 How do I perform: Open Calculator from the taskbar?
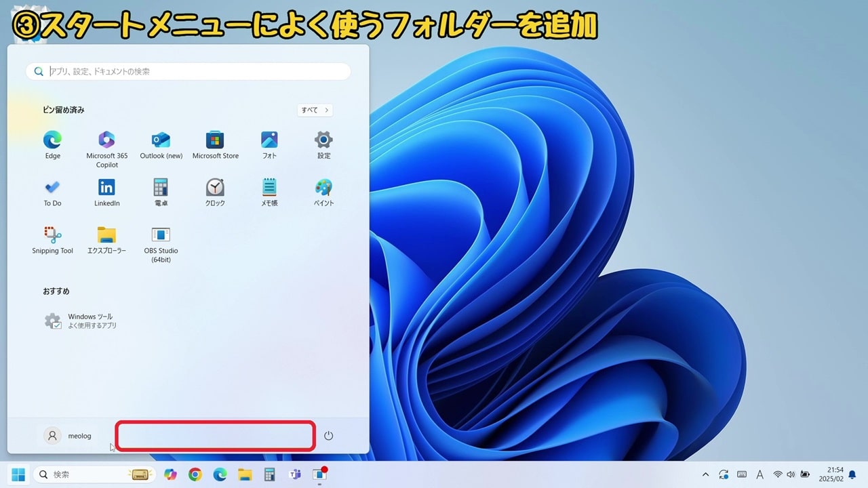click(x=270, y=474)
